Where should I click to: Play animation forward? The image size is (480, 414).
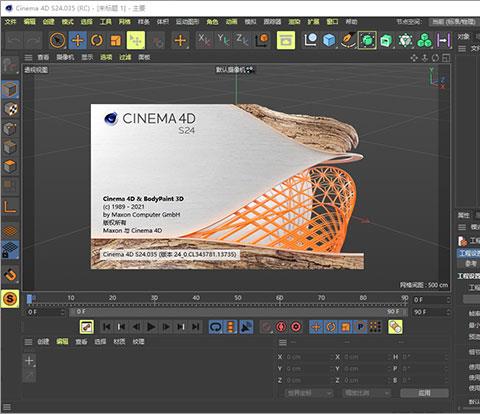[x=151, y=327]
